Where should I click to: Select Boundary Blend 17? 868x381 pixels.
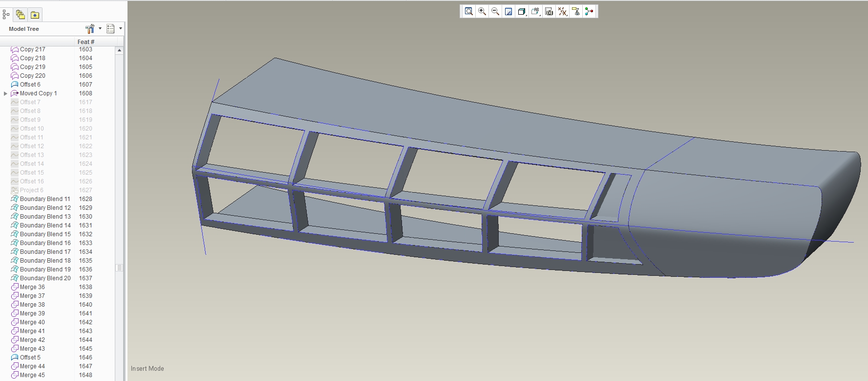click(45, 252)
